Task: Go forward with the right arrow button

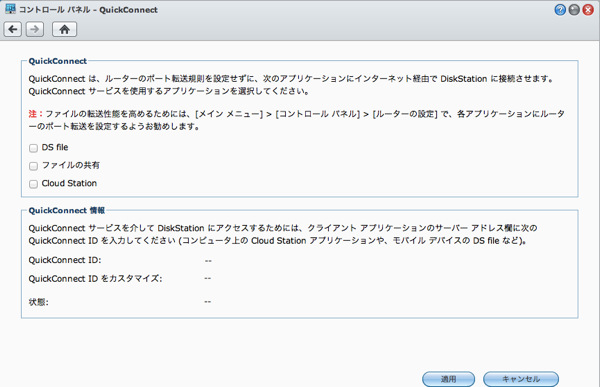Action: [x=35, y=29]
